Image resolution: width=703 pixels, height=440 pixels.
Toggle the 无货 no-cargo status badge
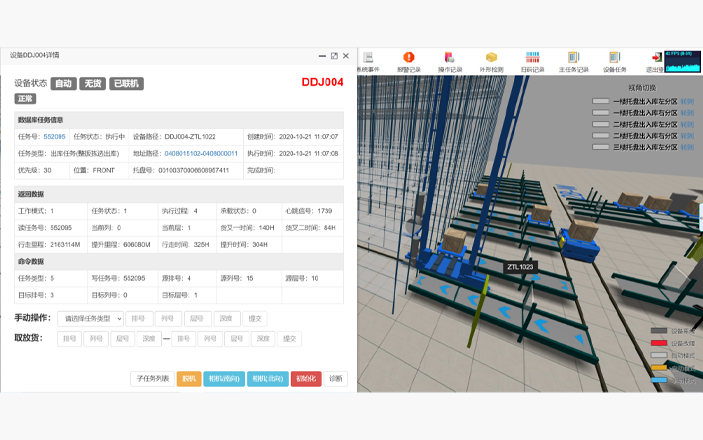[x=93, y=84]
